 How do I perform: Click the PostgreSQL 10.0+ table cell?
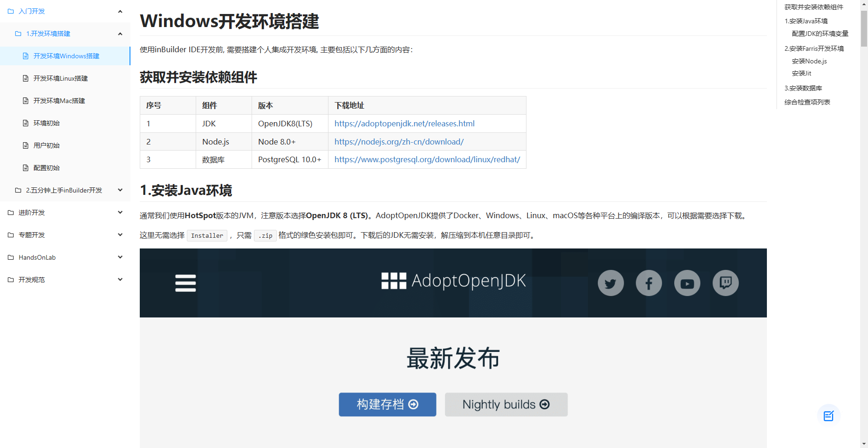(x=290, y=159)
